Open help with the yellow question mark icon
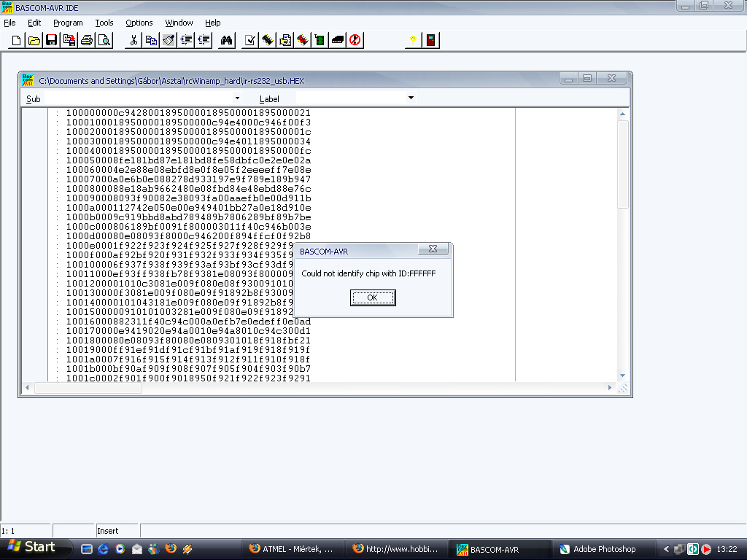The height and width of the screenshot is (560, 747). tap(413, 41)
